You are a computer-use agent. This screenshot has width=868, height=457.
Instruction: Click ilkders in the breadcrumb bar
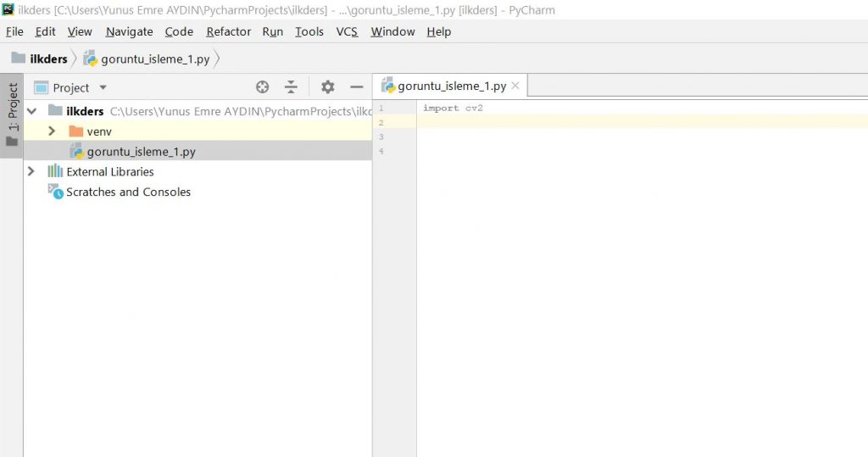[47, 59]
